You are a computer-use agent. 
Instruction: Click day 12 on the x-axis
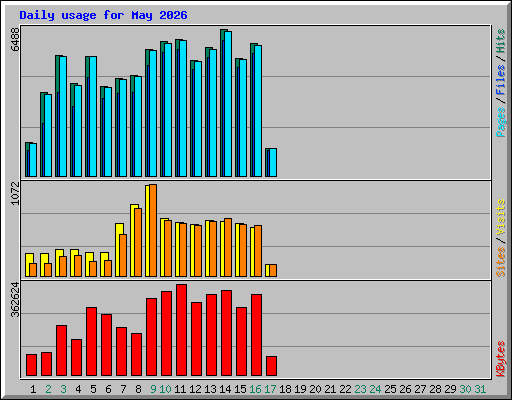point(195,389)
